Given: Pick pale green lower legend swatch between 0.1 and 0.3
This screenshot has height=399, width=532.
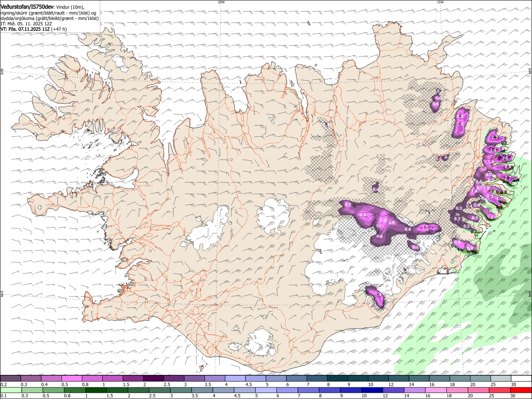Looking at the screenshot, I should point(11,390).
